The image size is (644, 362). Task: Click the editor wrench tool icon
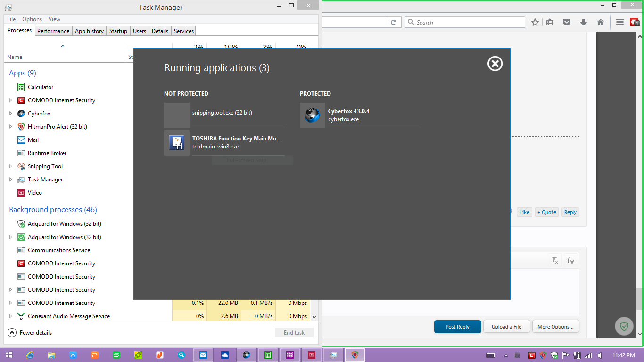[x=571, y=261]
